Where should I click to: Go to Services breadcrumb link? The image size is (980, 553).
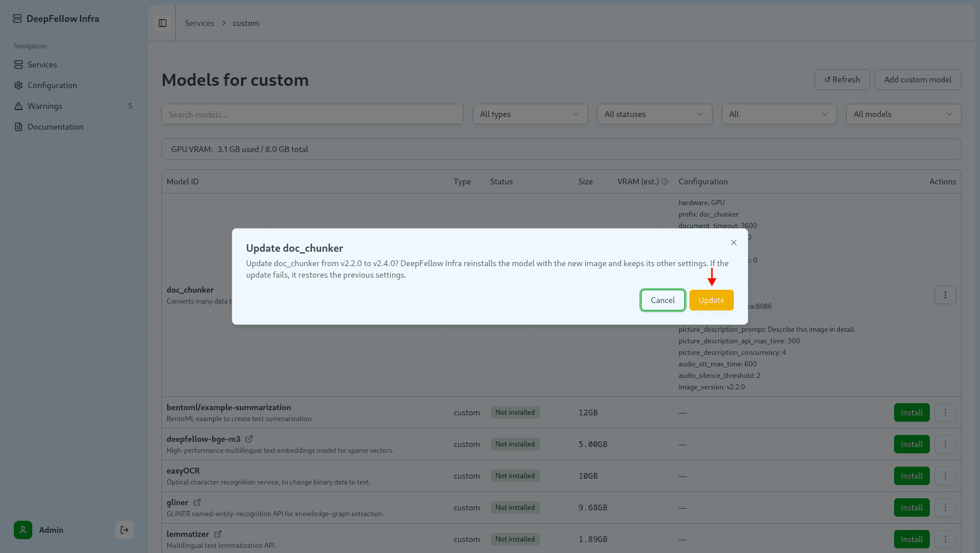coord(199,23)
